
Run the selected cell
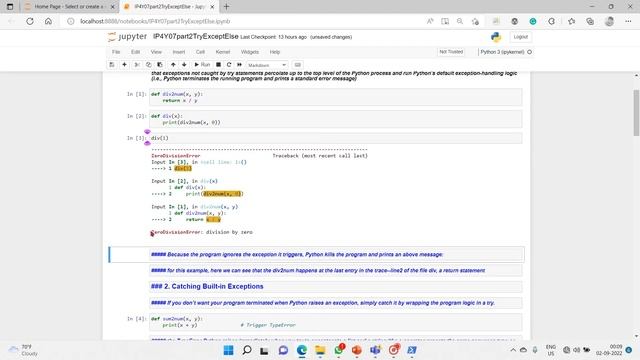coord(202,65)
